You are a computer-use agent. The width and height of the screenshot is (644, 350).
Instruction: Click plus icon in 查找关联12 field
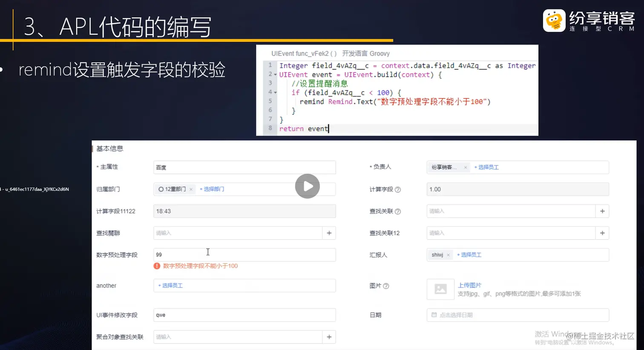(602, 233)
